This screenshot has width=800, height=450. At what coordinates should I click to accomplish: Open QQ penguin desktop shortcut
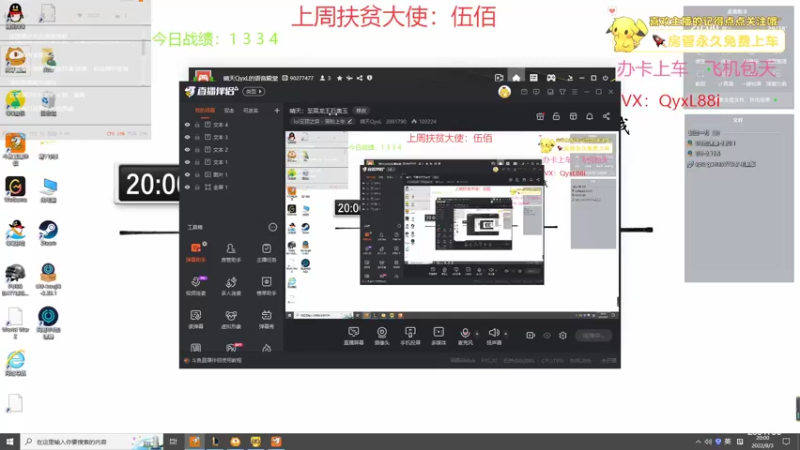click(15, 16)
